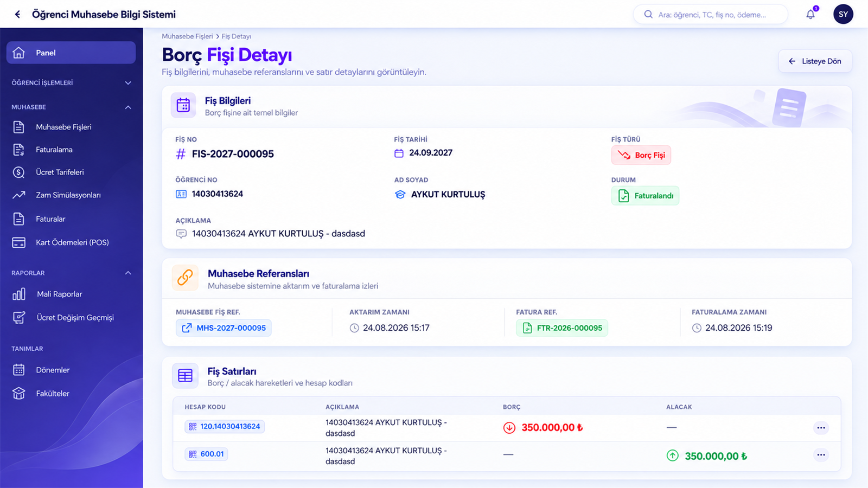
Task: Click the Fiş Bilgileri calendar icon
Action: 183,105
